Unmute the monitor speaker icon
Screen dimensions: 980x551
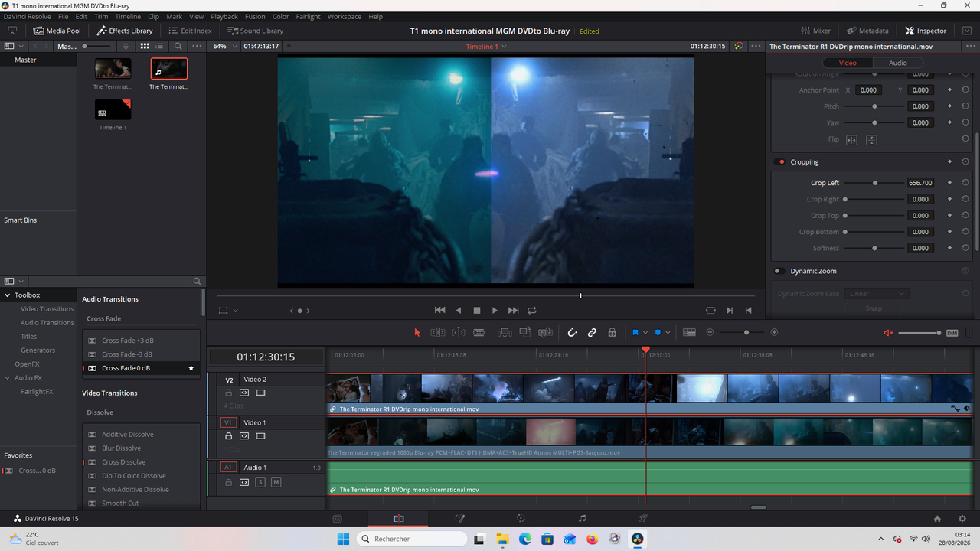point(889,333)
